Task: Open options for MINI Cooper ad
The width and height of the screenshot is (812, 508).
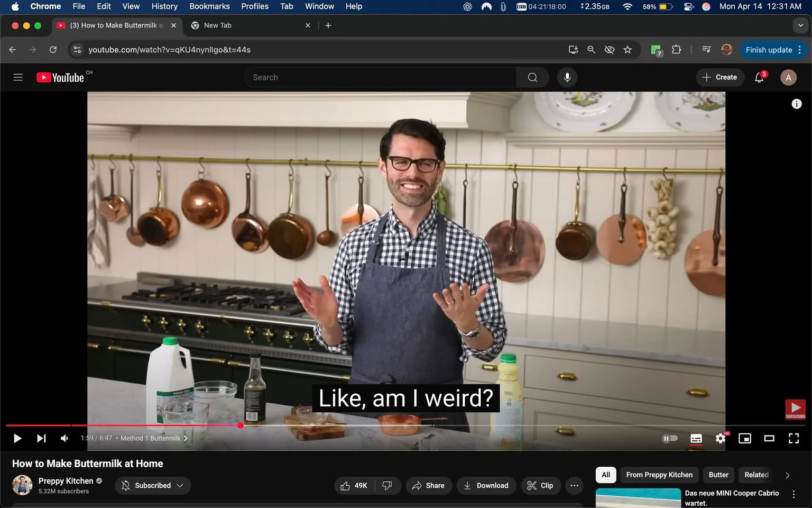Action: (x=793, y=494)
